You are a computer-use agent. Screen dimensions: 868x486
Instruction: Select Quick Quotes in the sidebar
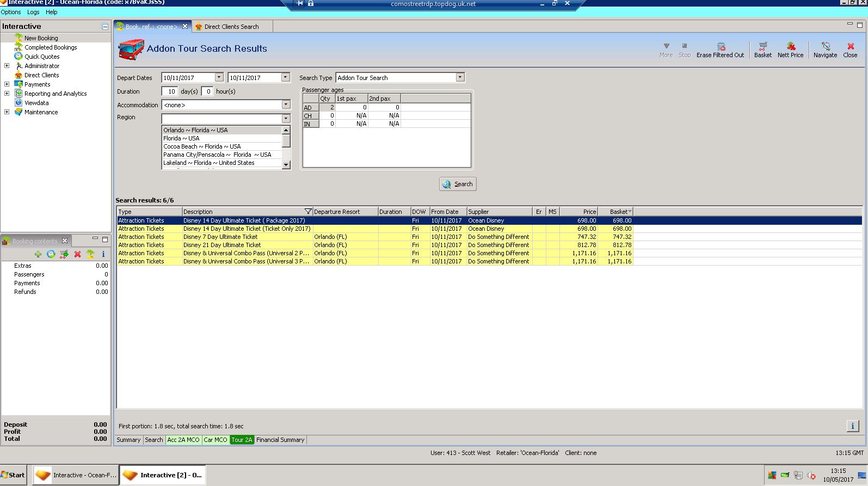point(42,57)
